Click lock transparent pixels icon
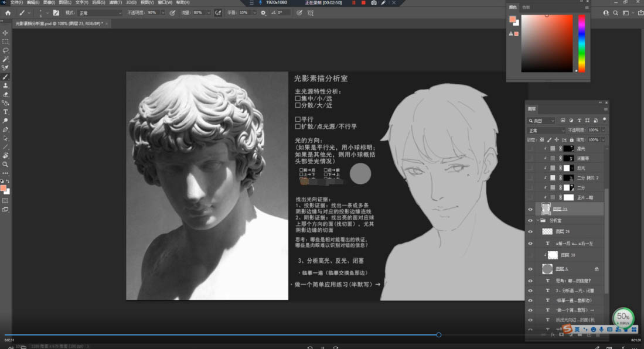Viewport: 644px width, 349px height. click(541, 139)
